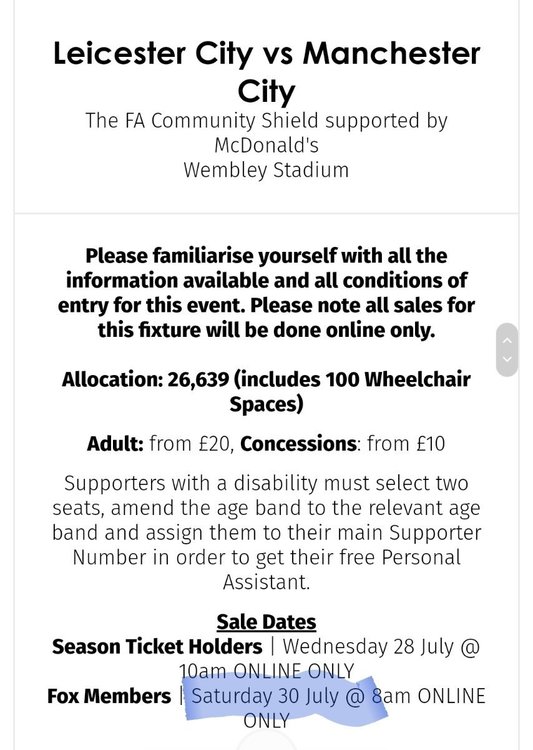Click the Fox Members label
The width and height of the screenshot is (533, 750).
tap(109, 696)
